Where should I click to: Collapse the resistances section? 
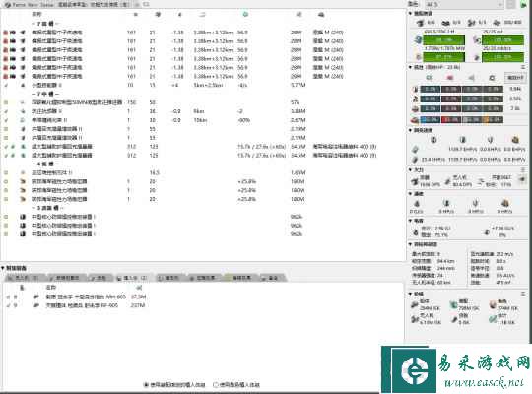(x=410, y=67)
